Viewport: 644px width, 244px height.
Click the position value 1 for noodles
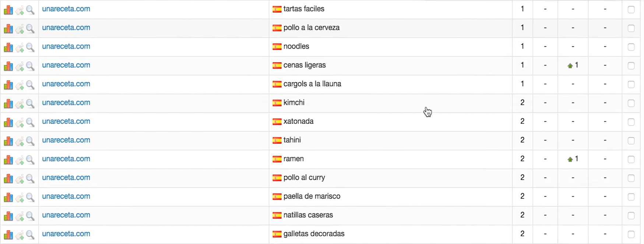coord(522,47)
